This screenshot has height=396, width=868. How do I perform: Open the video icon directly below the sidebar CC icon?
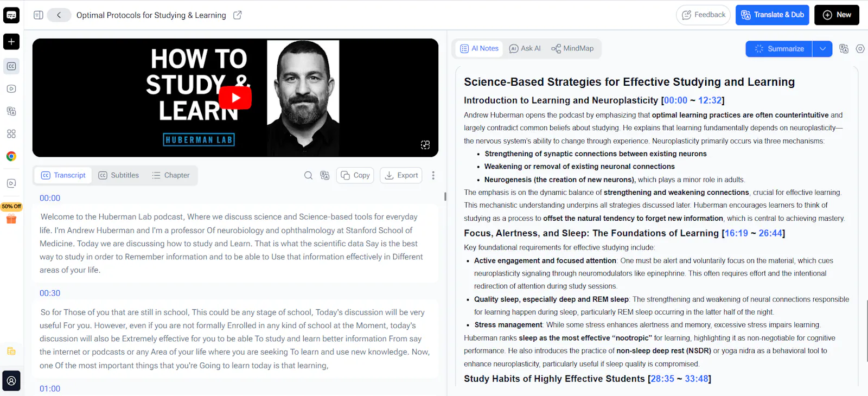coord(11,89)
